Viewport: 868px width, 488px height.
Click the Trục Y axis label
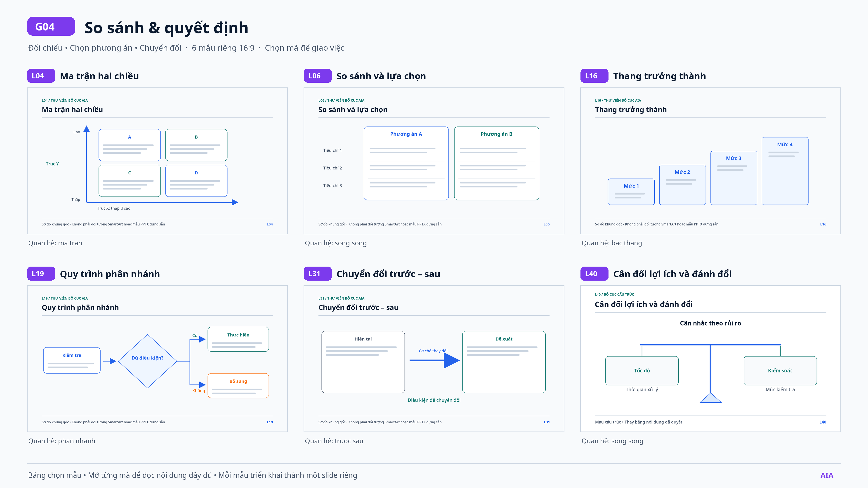(x=52, y=164)
